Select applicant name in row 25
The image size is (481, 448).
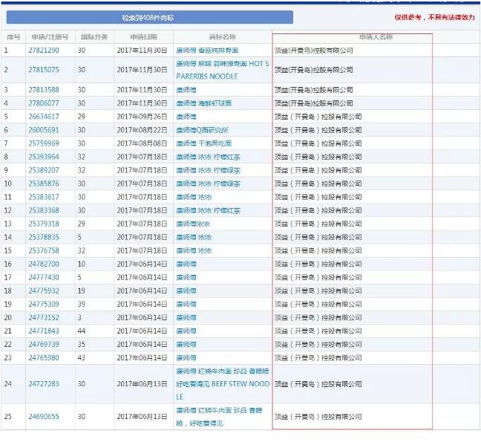[318, 417]
